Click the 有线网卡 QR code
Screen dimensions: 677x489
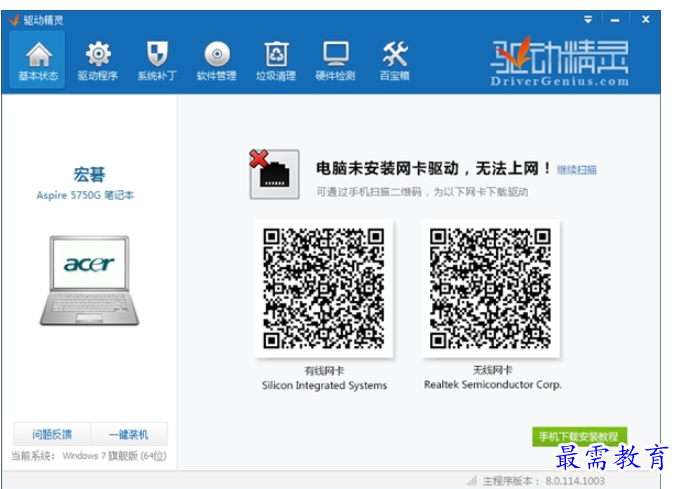(x=324, y=288)
